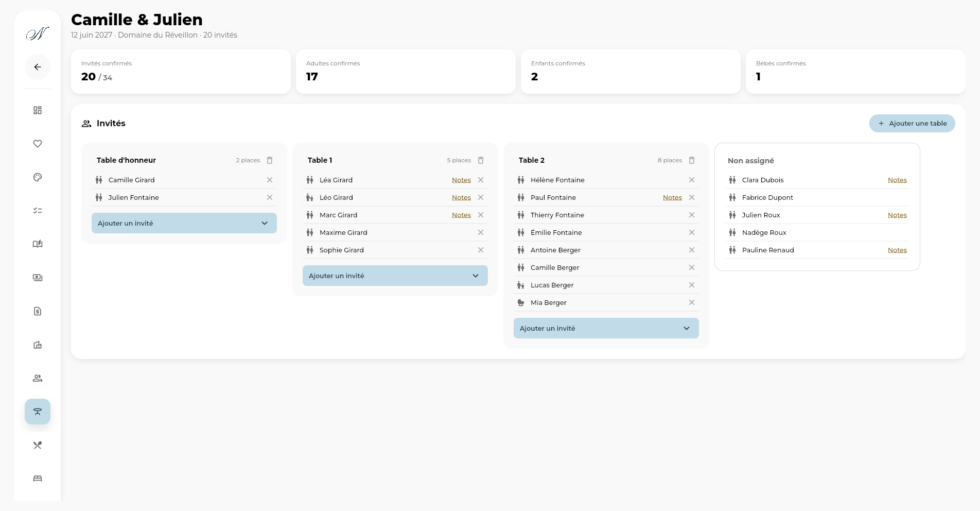Open the fork and knife icon in sidebar
Viewport: 980px width, 511px height.
38,445
